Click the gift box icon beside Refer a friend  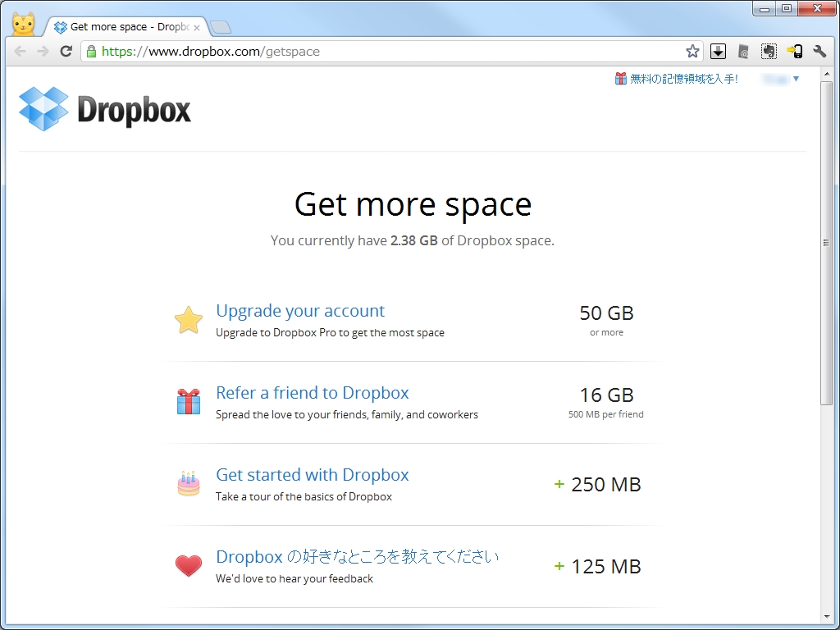click(189, 402)
